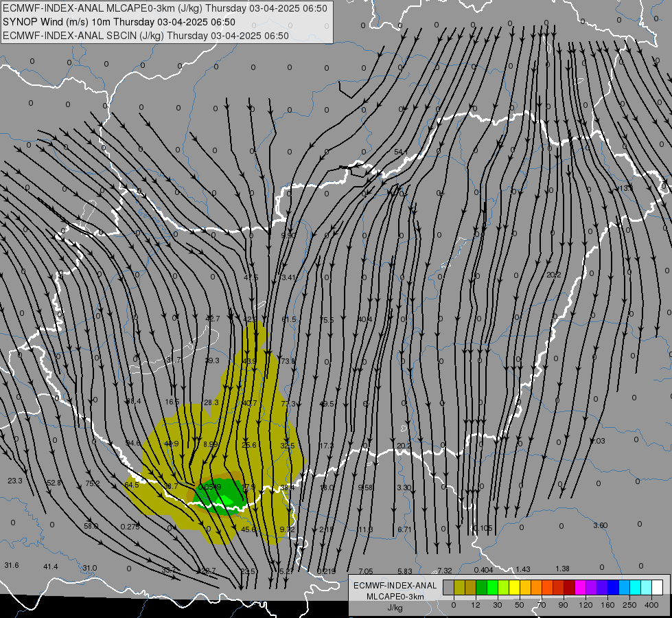
Task: Click the map value '75.5'
Action: click(x=327, y=319)
